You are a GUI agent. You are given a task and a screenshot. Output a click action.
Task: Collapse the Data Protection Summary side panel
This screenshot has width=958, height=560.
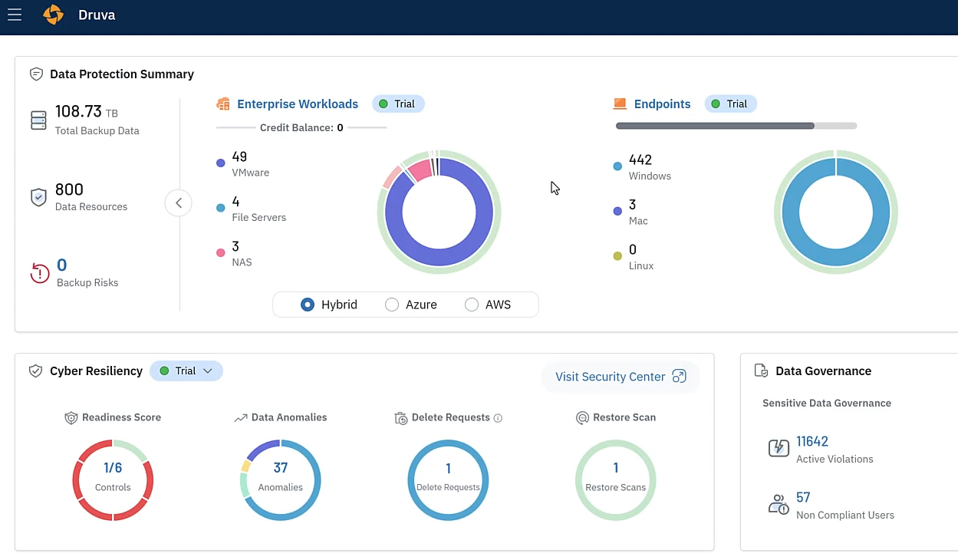tap(178, 203)
